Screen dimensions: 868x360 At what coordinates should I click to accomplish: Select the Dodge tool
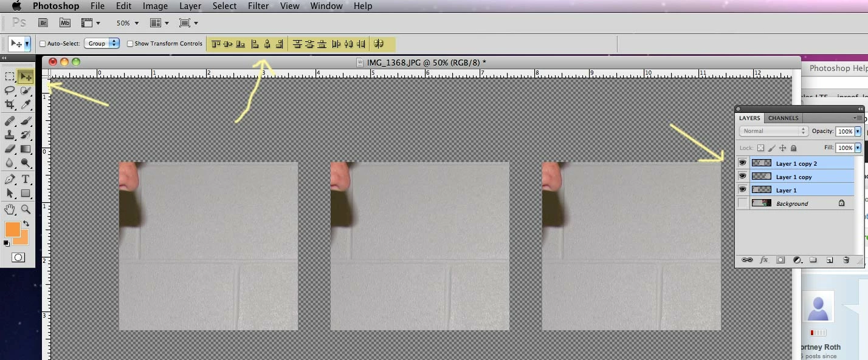[x=26, y=163]
